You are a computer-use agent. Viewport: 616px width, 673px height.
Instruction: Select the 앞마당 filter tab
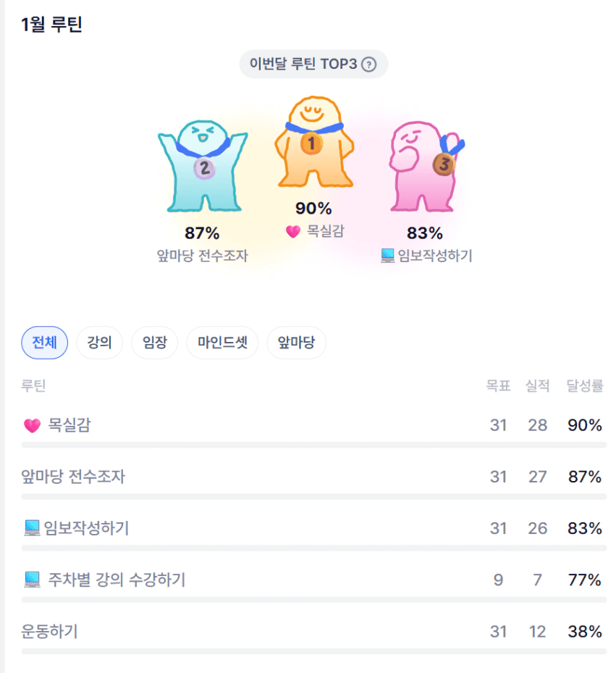296,343
